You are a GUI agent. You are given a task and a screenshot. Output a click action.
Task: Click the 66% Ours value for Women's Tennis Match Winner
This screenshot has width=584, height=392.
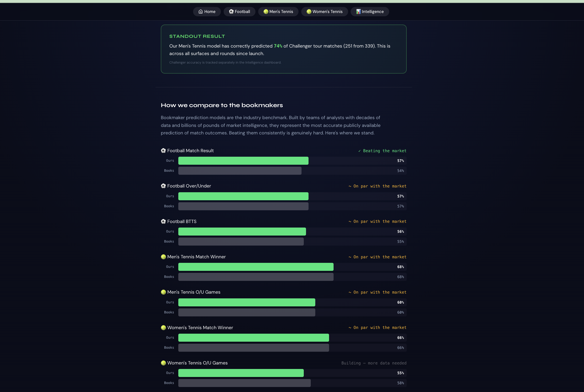[x=400, y=338]
